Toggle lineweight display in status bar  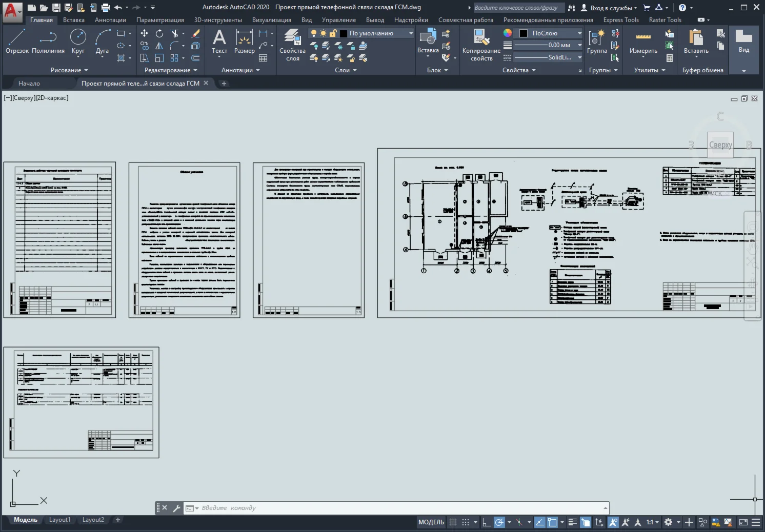(573, 522)
